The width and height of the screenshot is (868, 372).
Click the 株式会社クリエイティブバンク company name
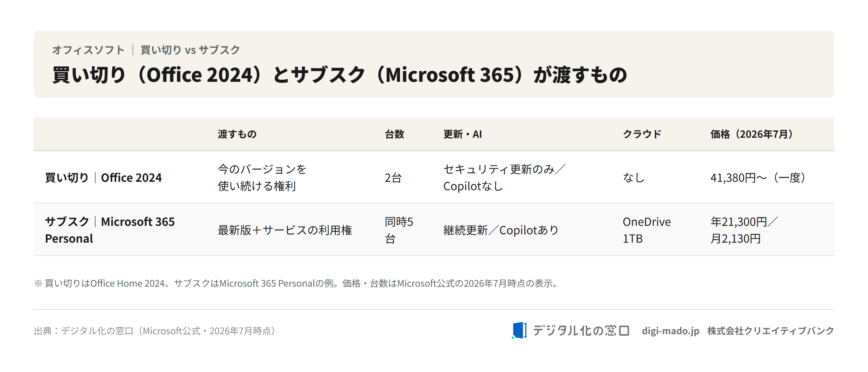coord(771,331)
